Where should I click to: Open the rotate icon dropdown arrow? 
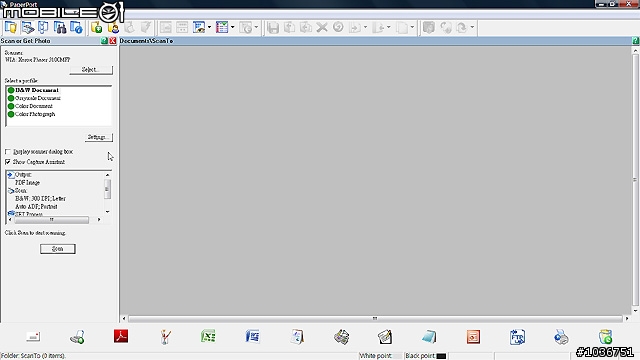point(472,28)
